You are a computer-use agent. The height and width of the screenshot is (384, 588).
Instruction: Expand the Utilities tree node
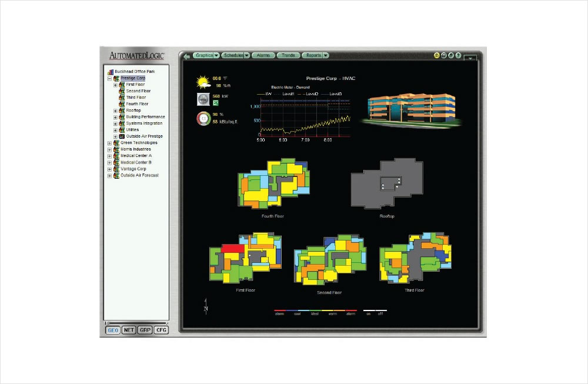coord(115,130)
